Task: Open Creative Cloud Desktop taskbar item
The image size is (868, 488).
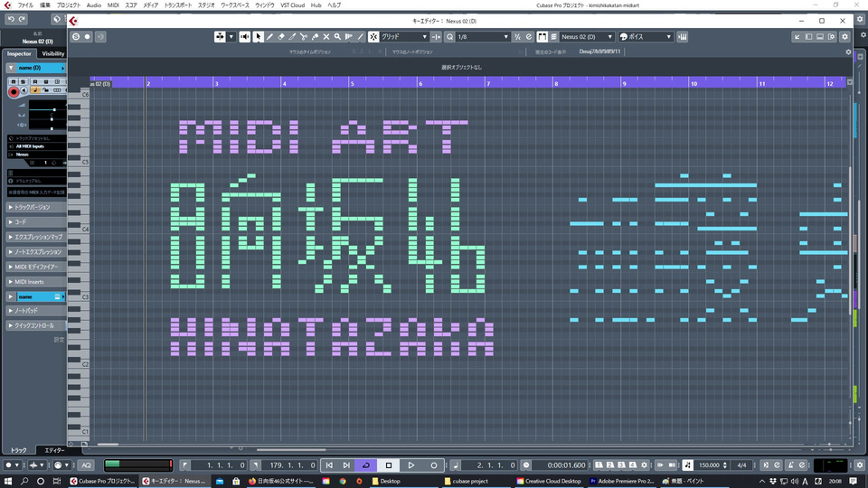Action: 548,481
